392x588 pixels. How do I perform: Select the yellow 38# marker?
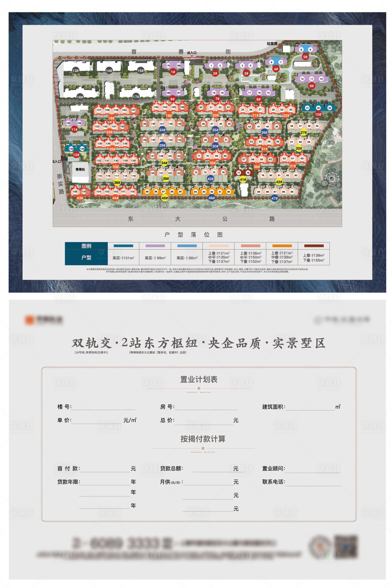coord(117,183)
